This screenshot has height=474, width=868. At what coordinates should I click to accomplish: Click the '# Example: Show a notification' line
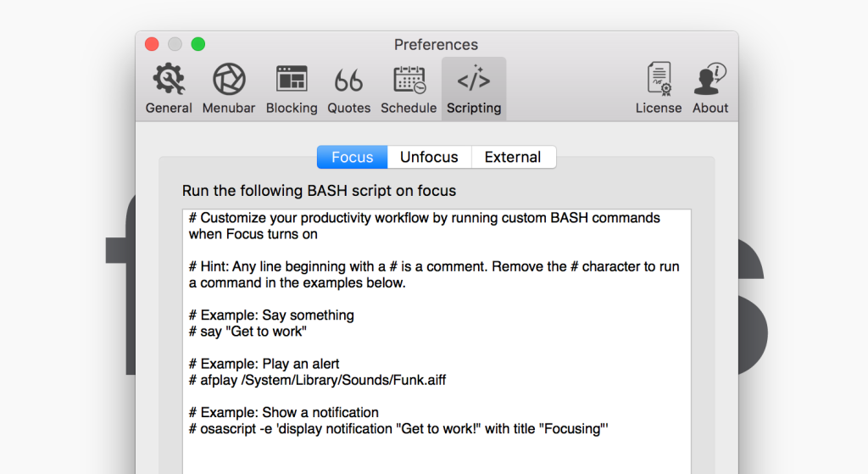coord(283,413)
